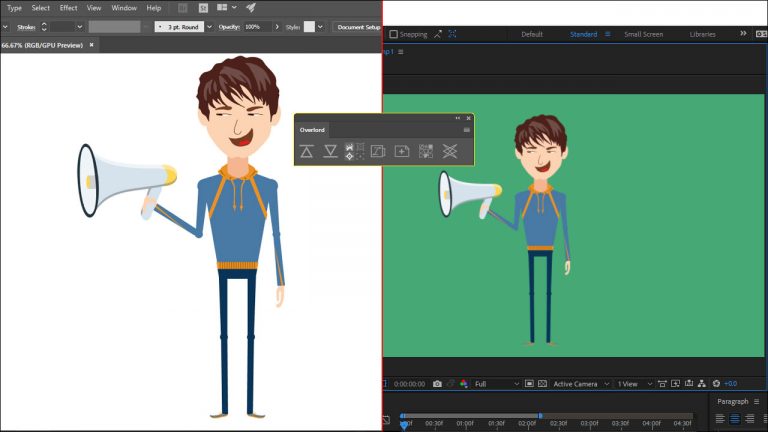Image resolution: width=768 pixels, height=432 pixels.
Task: Open the Standard workspace menu icon
Action: (607, 34)
